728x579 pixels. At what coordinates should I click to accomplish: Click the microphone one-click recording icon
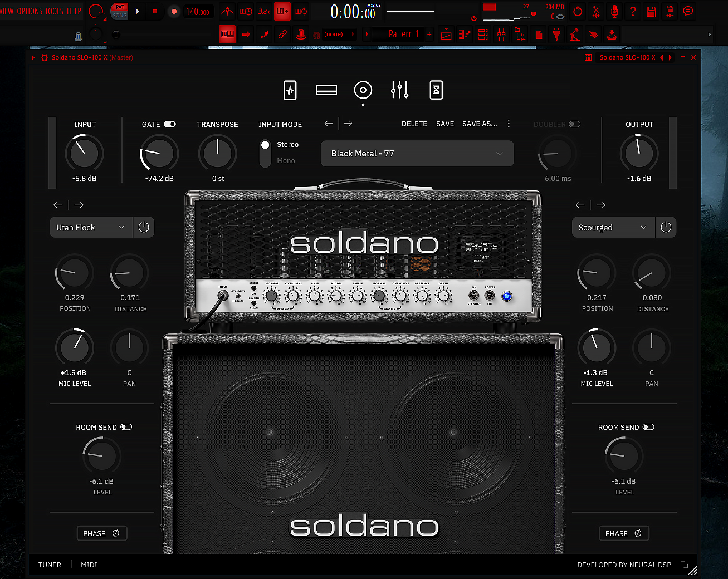pyautogui.click(x=614, y=11)
